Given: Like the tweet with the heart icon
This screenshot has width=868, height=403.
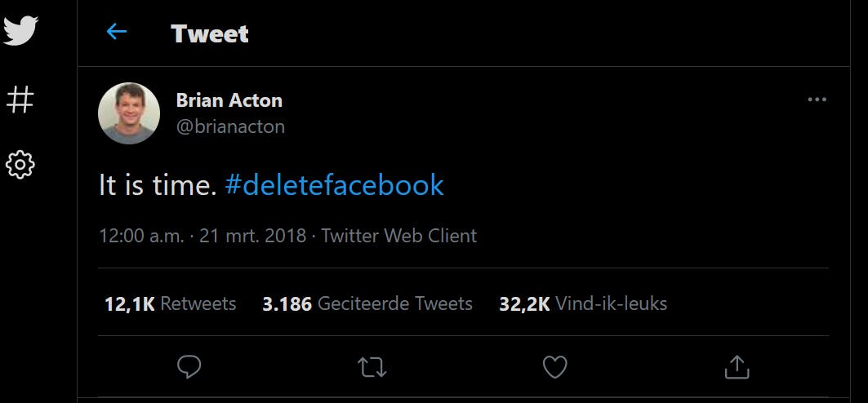Looking at the screenshot, I should pos(555,367).
